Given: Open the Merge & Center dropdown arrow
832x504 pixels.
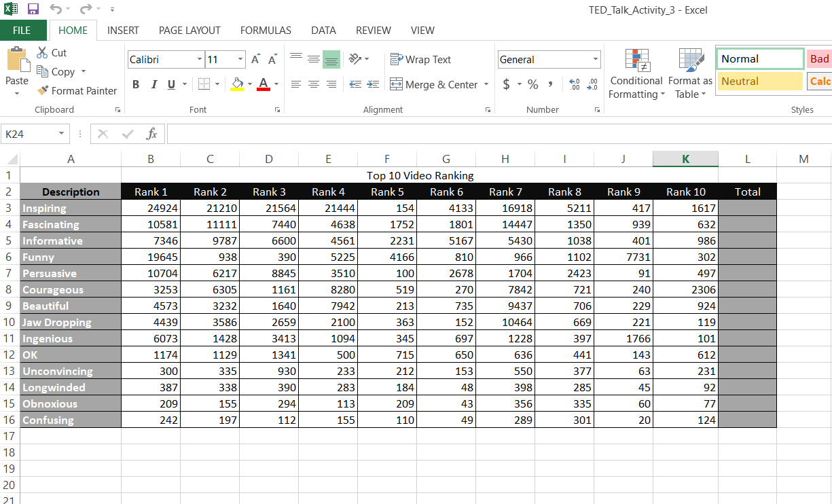Looking at the screenshot, I should [486, 85].
